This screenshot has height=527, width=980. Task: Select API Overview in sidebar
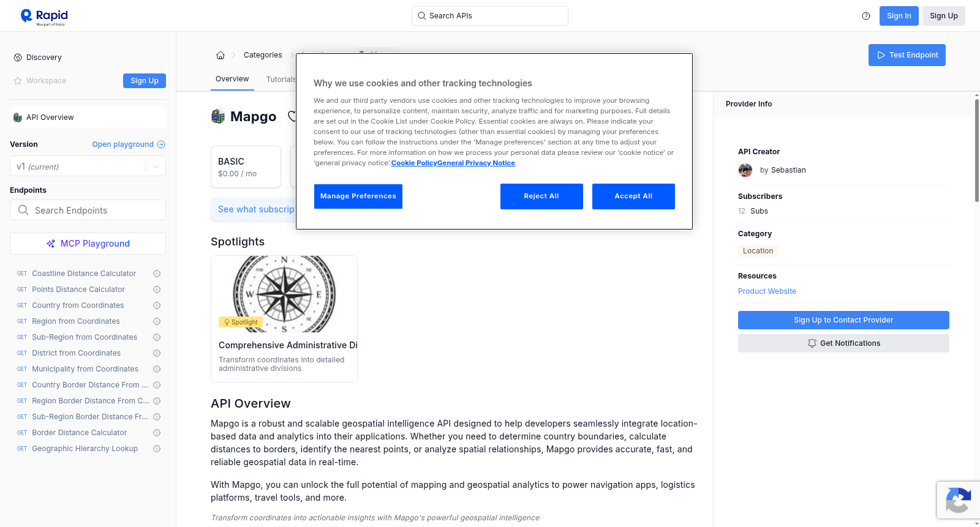click(88, 118)
